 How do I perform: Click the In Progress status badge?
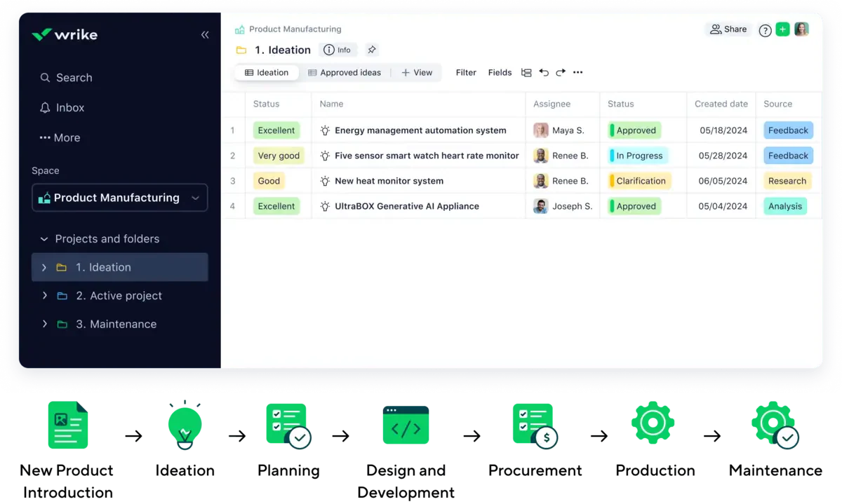click(x=638, y=156)
